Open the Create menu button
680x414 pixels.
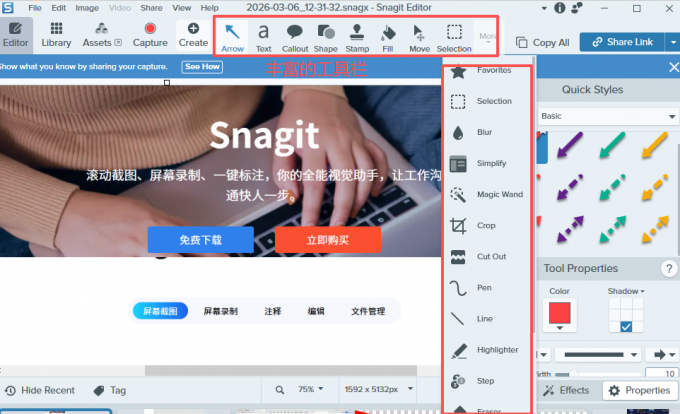[193, 35]
